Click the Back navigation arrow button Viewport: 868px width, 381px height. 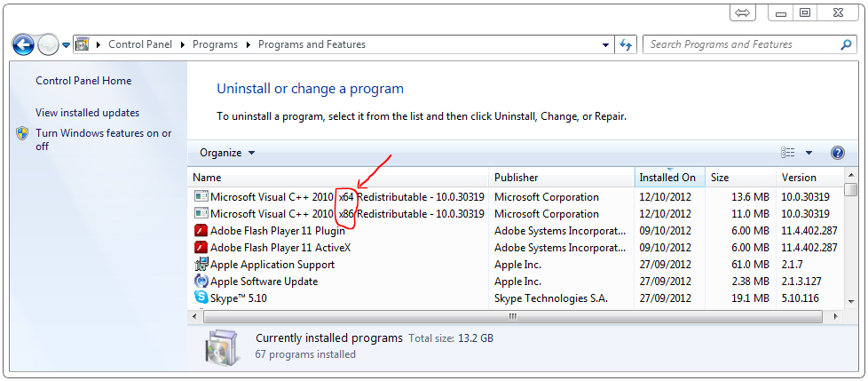[x=23, y=44]
